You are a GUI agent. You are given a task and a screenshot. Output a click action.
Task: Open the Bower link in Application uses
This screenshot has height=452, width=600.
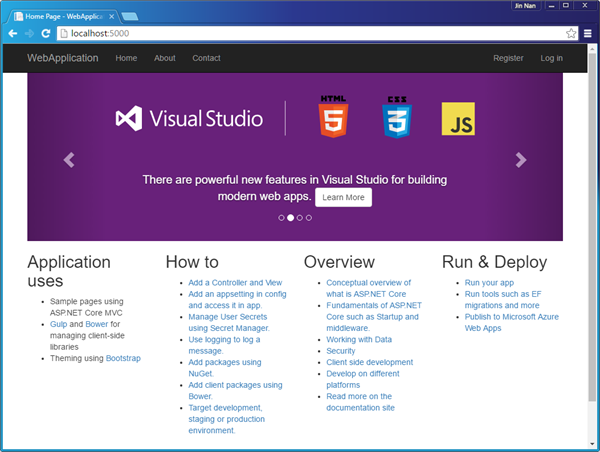tap(97, 324)
